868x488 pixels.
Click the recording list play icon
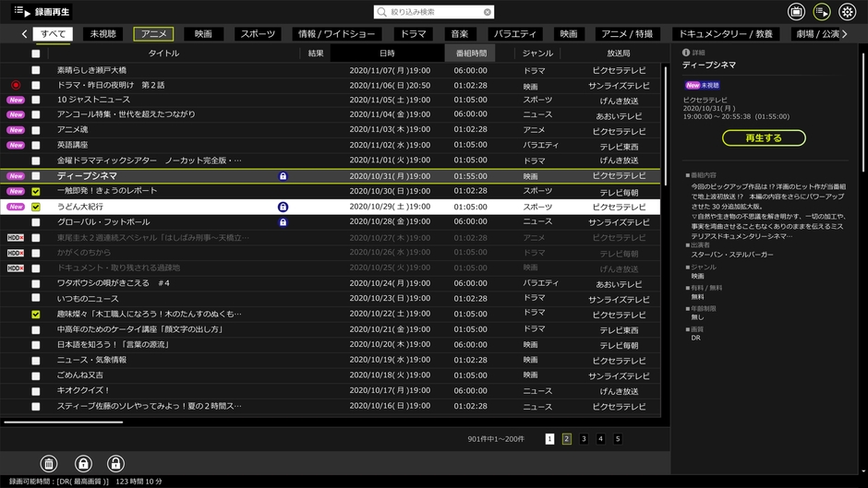822,12
